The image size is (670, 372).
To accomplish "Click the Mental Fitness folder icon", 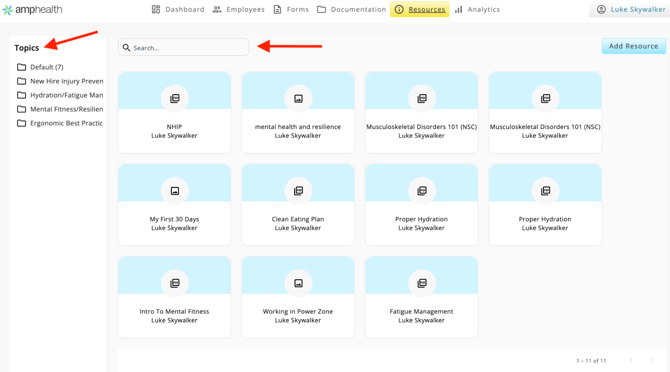I will 21,109.
